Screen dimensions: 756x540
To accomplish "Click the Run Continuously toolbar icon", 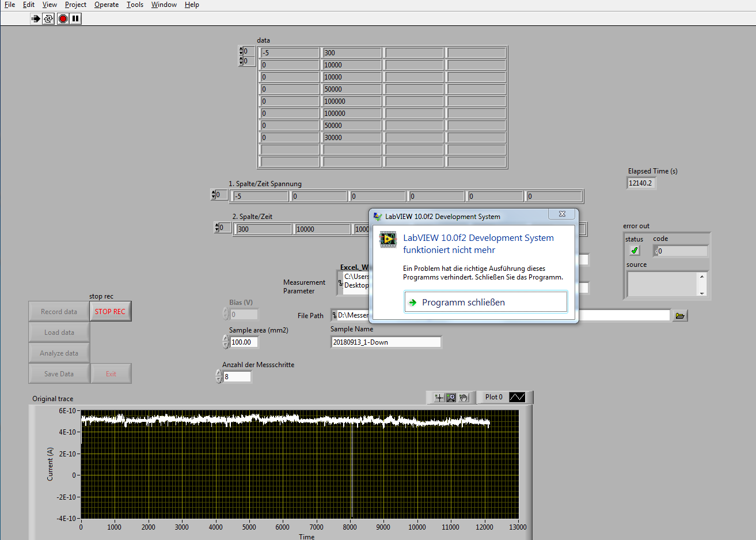I will pos(48,18).
